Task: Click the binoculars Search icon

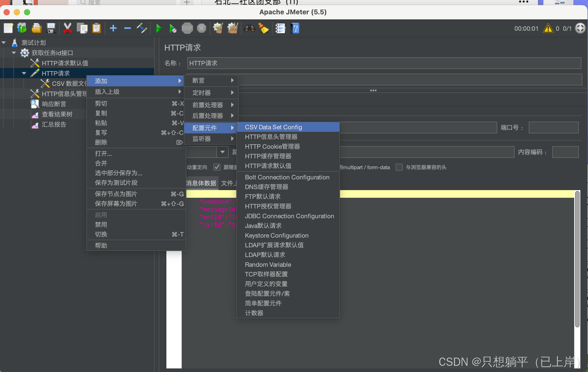Action: [x=249, y=28]
